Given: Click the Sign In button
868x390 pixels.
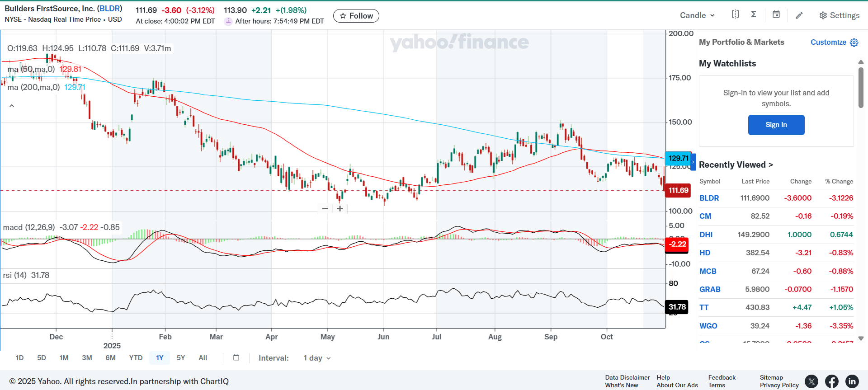Looking at the screenshot, I should click(776, 125).
